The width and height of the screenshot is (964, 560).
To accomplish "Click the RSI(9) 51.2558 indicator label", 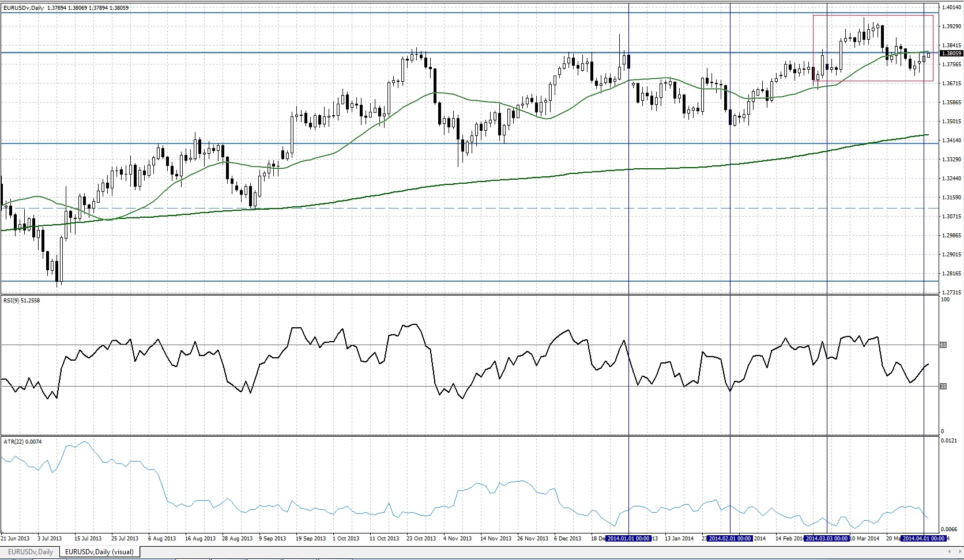I will (22, 301).
